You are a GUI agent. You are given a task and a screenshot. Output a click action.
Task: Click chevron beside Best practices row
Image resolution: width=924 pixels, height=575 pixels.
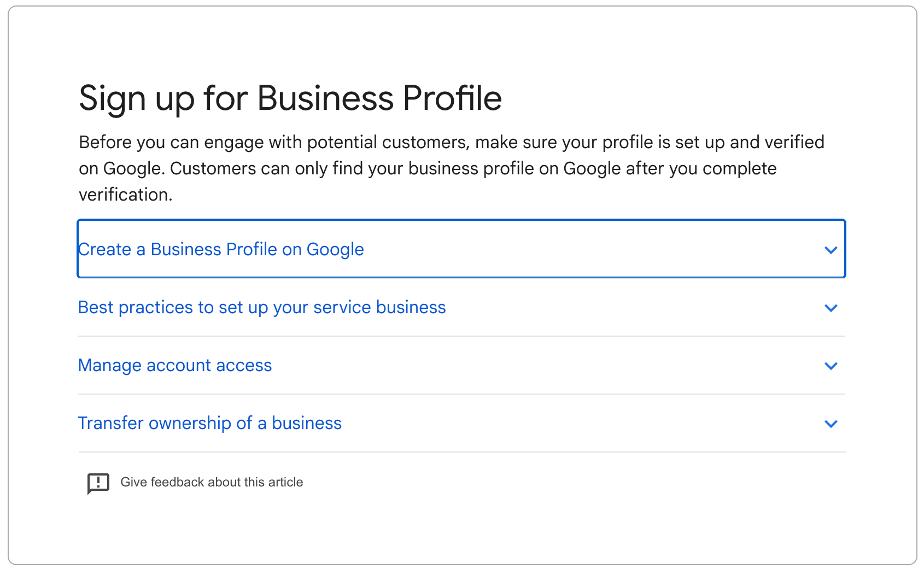831,308
